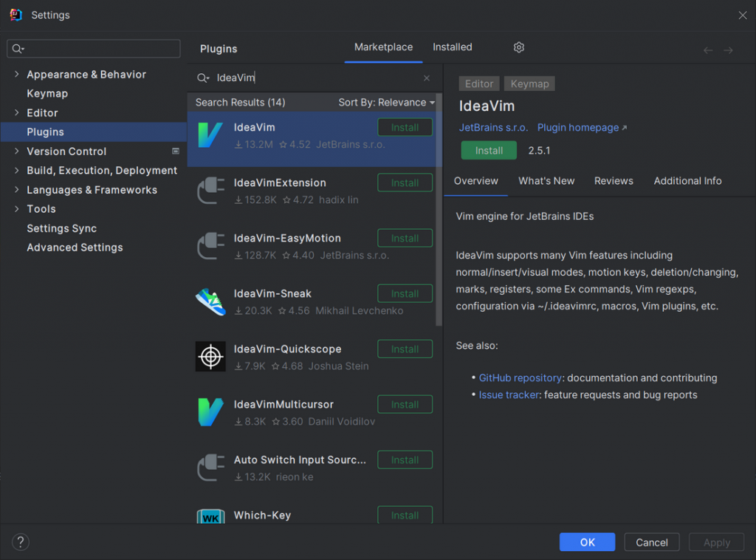Open Settings Sync page

[62, 228]
